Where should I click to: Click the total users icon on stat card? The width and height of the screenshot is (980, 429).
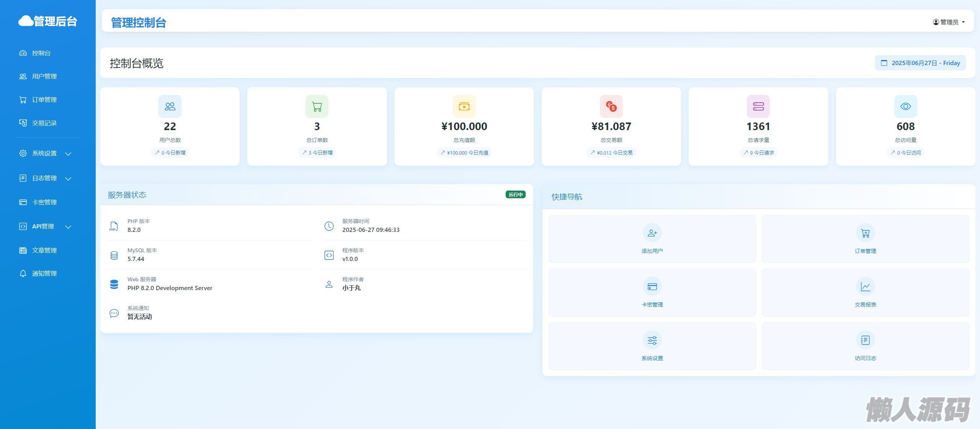(170, 106)
